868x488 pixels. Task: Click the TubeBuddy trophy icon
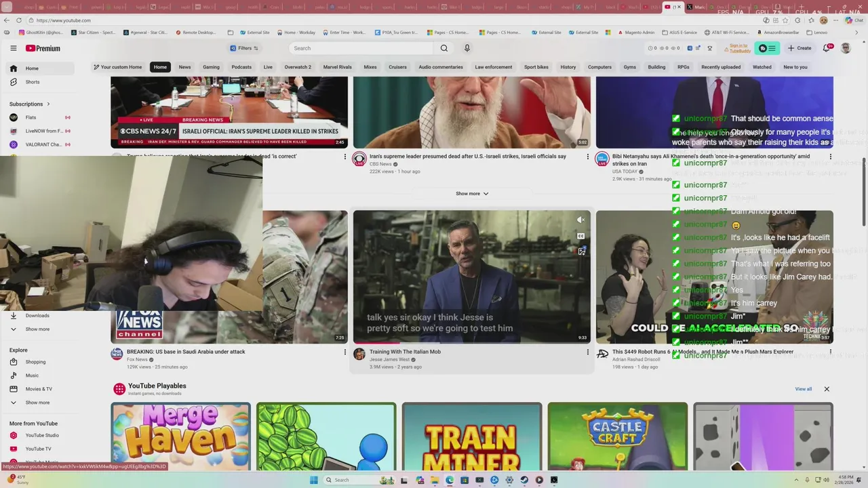pyautogui.click(x=709, y=48)
